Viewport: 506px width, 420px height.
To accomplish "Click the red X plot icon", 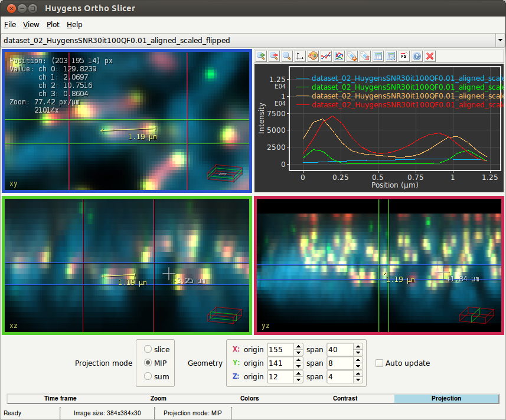I will coord(430,56).
